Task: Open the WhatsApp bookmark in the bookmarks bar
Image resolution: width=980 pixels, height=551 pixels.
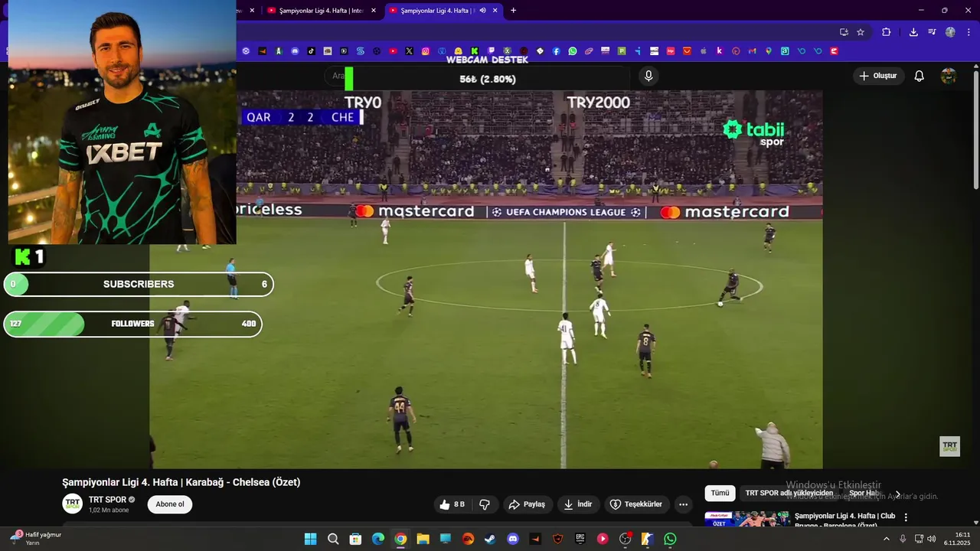Action: [x=573, y=51]
